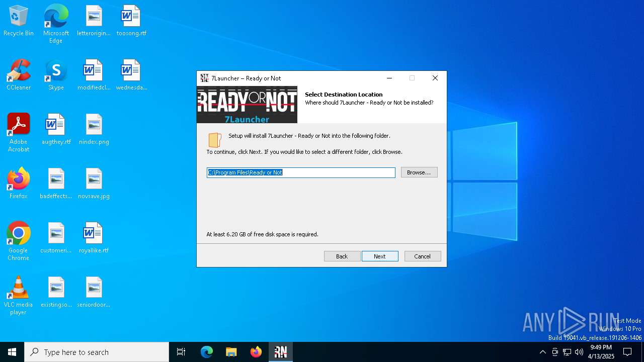Image resolution: width=644 pixels, height=362 pixels.
Task: Click 'Select Destination Location' heading
Action: [344, 95]
